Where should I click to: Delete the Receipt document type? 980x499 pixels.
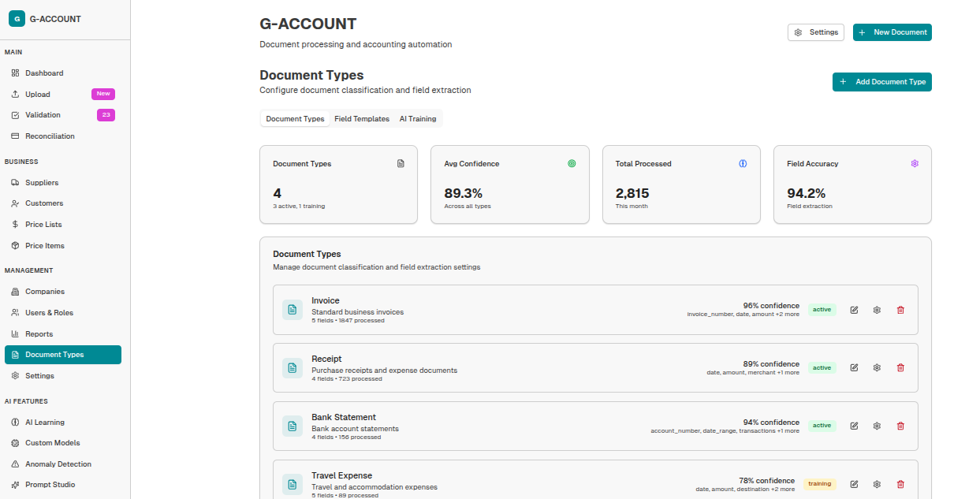tap(900, 367)
